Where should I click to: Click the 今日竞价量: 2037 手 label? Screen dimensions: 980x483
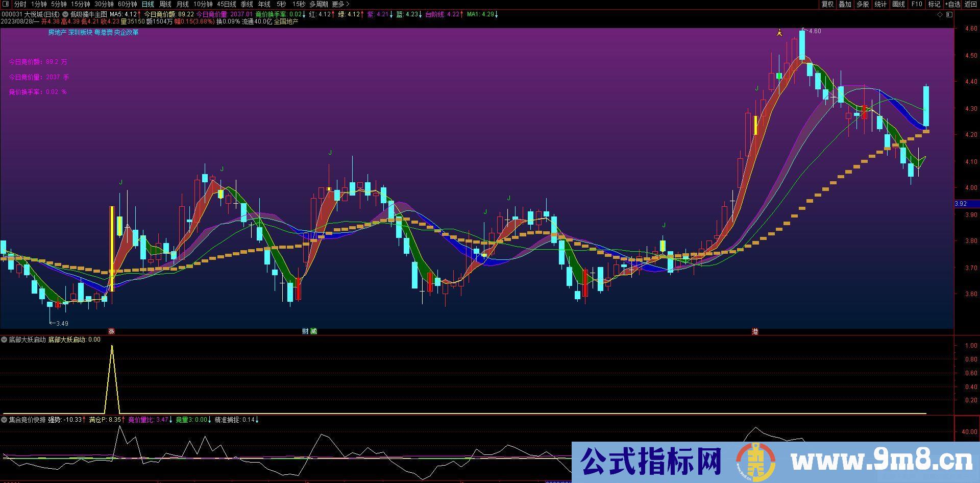(39, 77)
